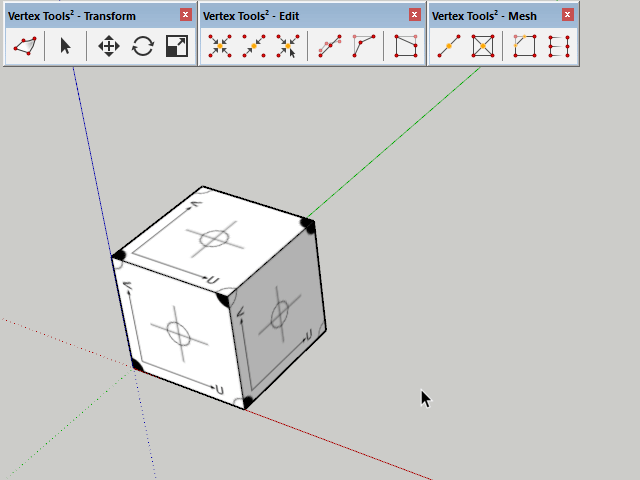Image resolution: width=640 pixels, height=480 pixels.
Task: Close the Vertex Tools Edit toolbar
Action: [x=414, y=15]
